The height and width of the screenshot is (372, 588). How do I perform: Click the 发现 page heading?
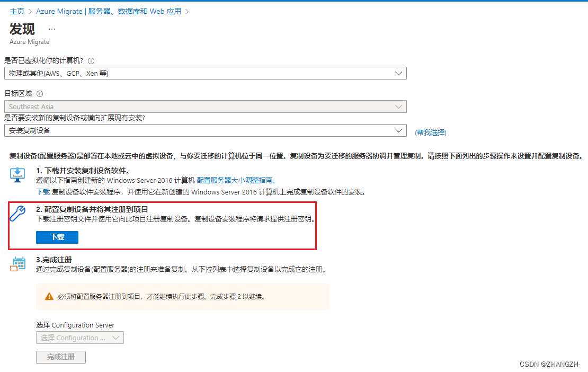pos(22,29)
